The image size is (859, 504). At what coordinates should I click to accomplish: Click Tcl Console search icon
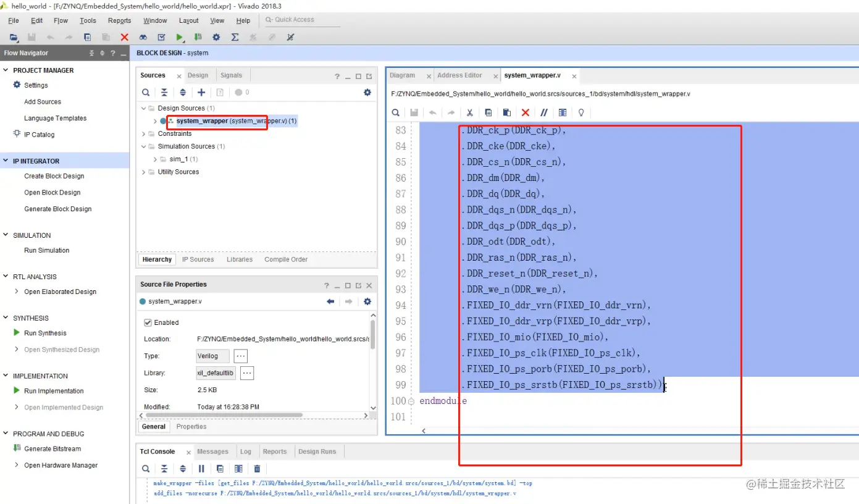pos(146,469)
